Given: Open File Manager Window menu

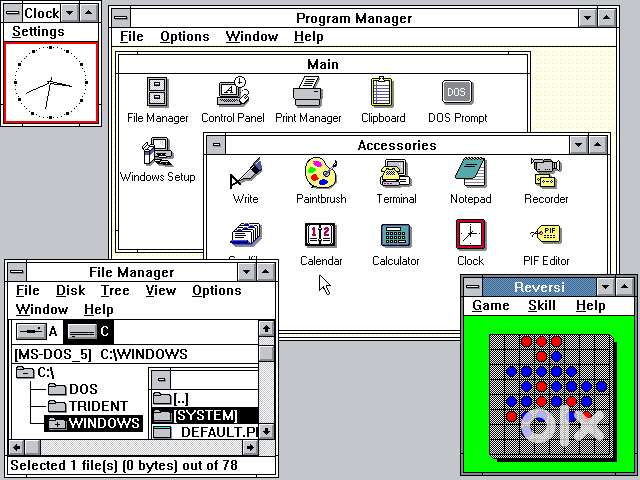Looking at the screenshot, I should [x=42, y=309].
